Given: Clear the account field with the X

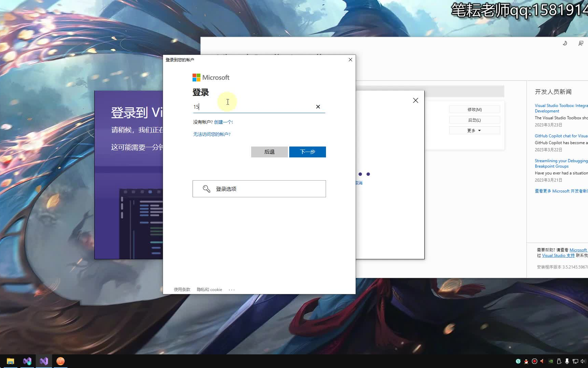Looking at the screenshot, I should coord(318,107).
